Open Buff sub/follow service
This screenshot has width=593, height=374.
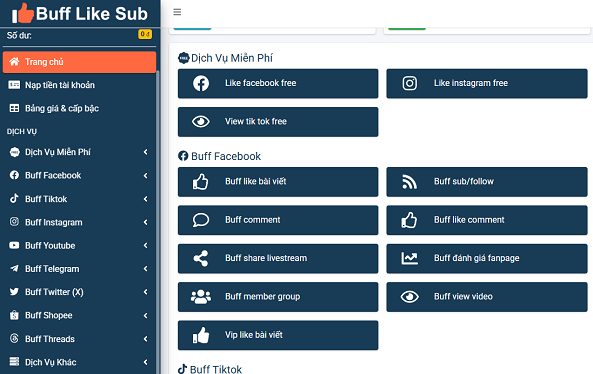(x=487, y=182)
